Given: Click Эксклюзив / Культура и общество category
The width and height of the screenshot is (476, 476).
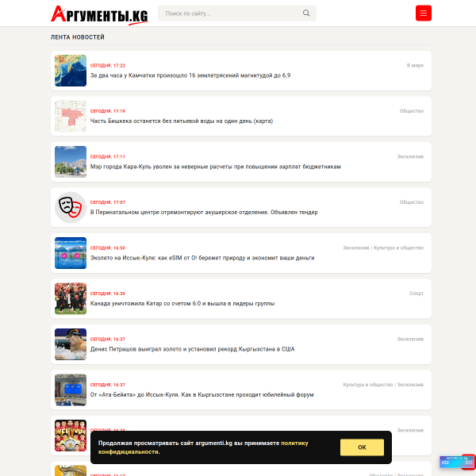Looking at the screenshot, I should coord(383,248).
